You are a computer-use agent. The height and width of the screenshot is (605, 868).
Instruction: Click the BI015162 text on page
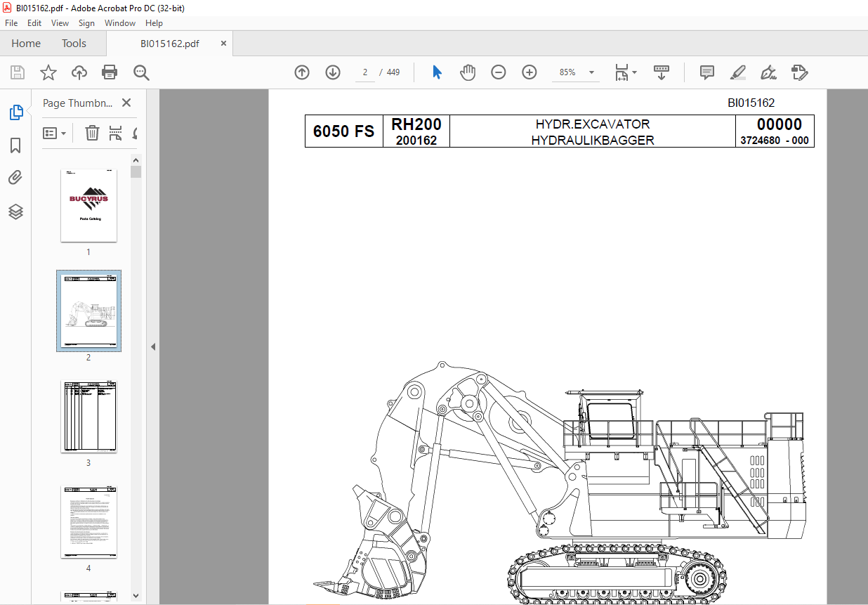pyautogui.click(x=751, y=103)
